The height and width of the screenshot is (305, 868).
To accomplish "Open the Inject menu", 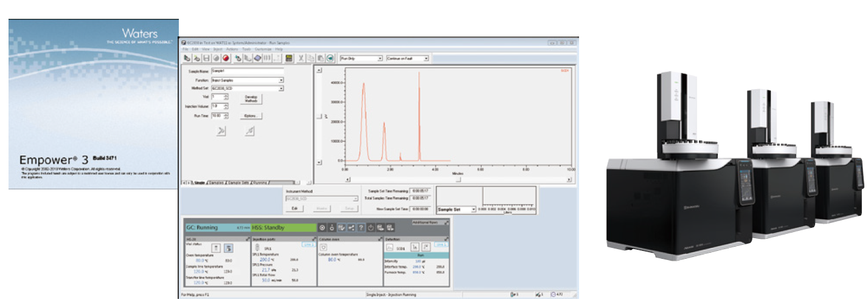I will coord(218,49).
